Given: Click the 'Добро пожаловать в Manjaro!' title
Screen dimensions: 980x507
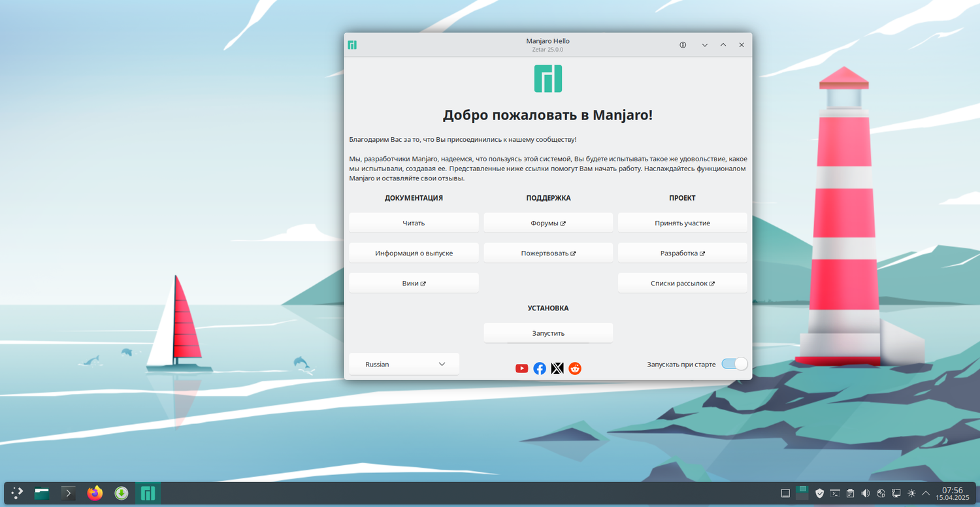Looking at the screenshot, I should tap(547, 115).
